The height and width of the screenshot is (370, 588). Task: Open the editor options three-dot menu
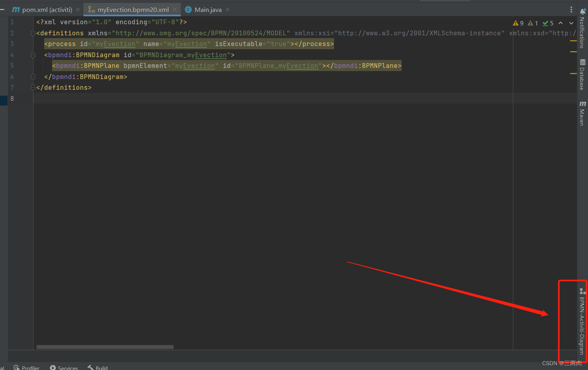point(571,9)
